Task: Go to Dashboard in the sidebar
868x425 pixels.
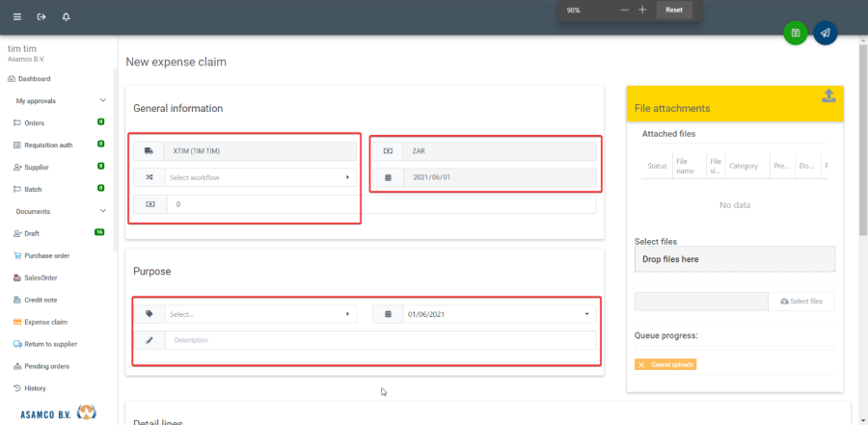Action: 34,79
